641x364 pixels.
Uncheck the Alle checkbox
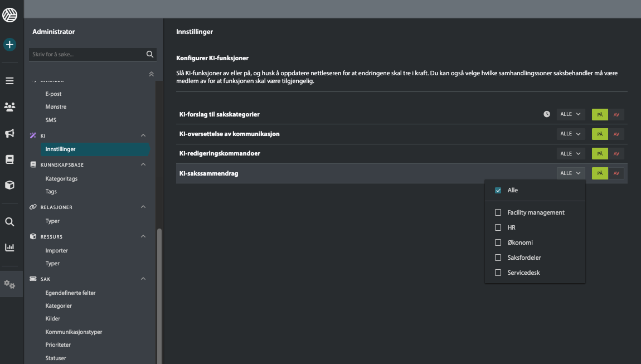click(498, 190)
